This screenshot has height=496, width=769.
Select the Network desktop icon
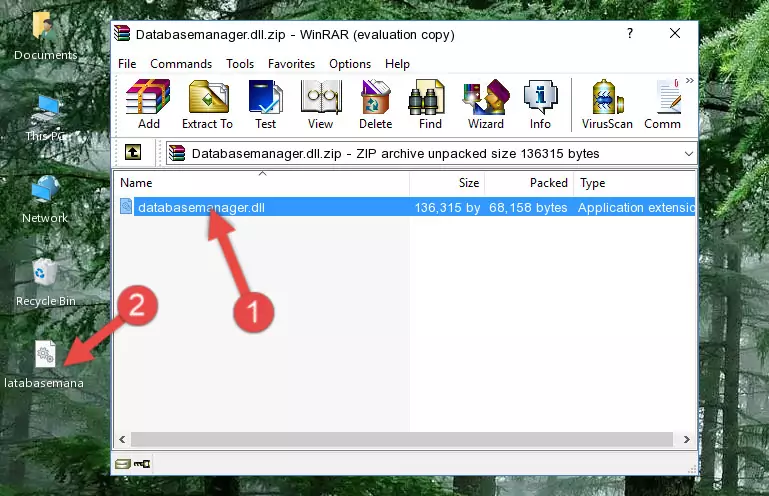pos(45,200)
